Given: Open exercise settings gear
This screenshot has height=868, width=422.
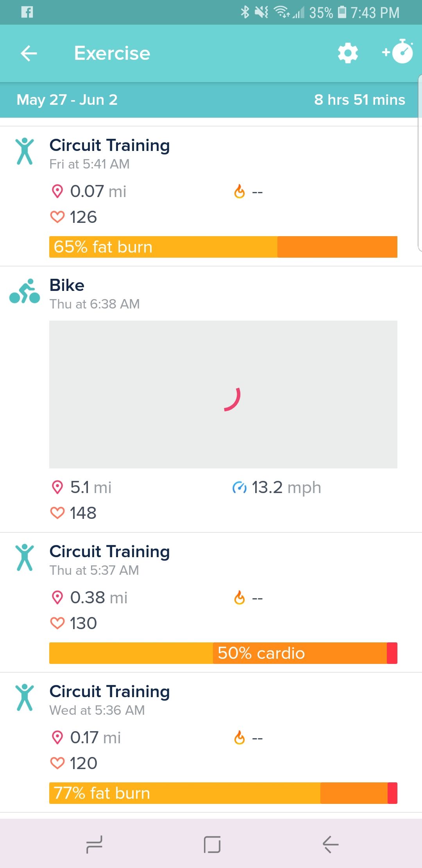Looking at the screenshot, I should 347,53.
